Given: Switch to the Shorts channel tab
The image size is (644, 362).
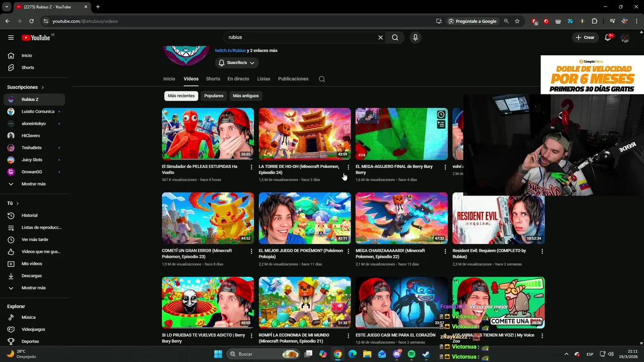Looking at the screenshot, I should pos(213,79).
